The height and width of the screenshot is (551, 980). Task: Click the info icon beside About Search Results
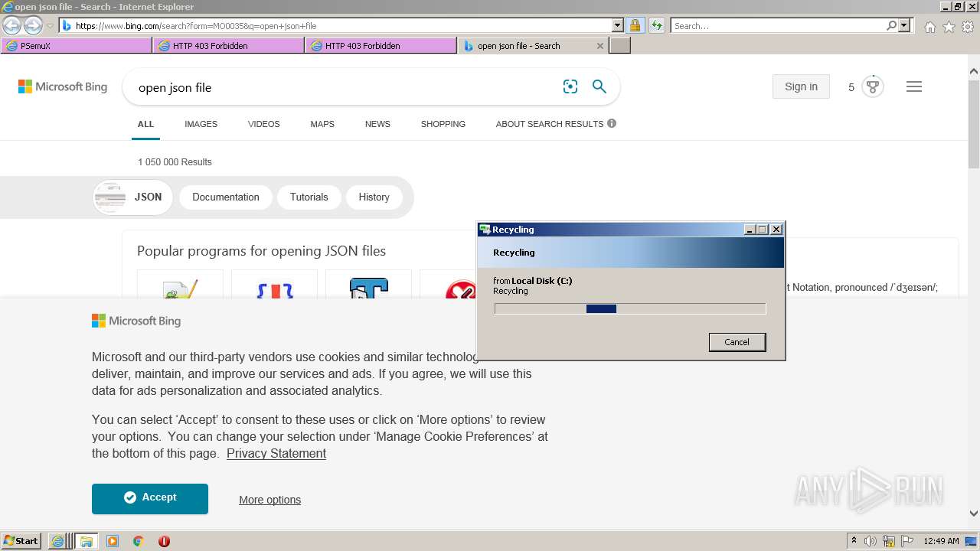pyautogui.click(x=612, y=123)
